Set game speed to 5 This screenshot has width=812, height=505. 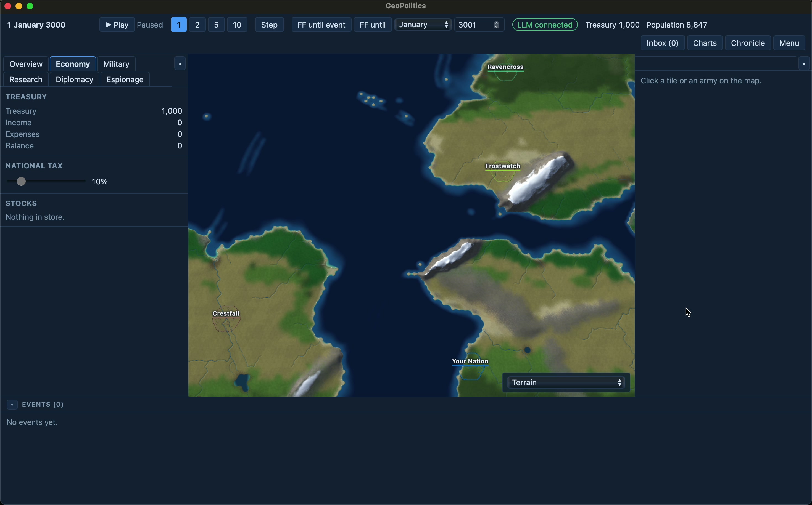point(216,25)
